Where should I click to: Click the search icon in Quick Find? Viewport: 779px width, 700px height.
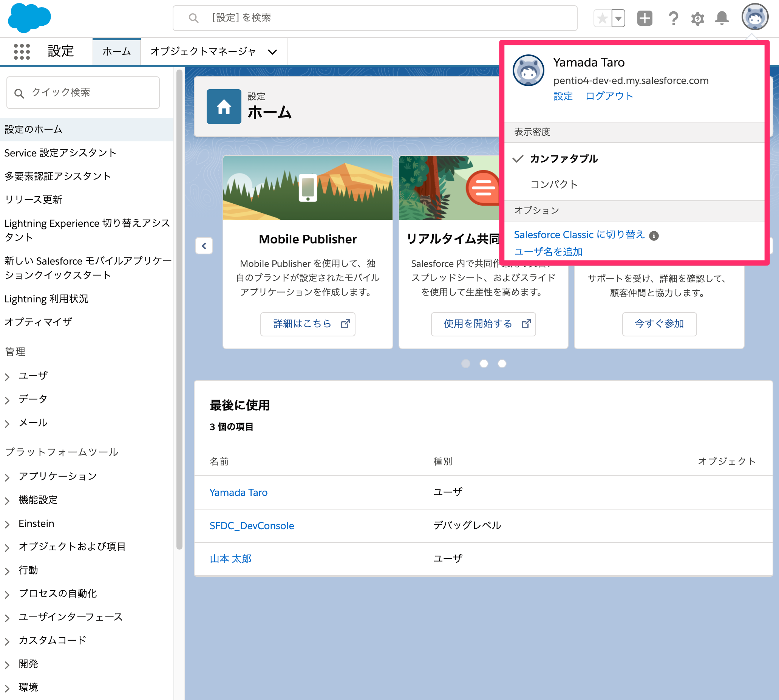tap(19, 93)
